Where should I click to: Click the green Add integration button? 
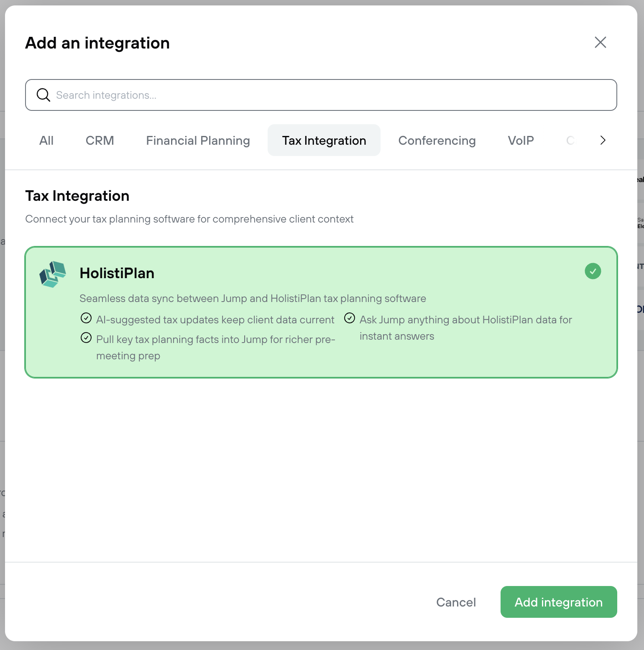(x=558, y=602)
